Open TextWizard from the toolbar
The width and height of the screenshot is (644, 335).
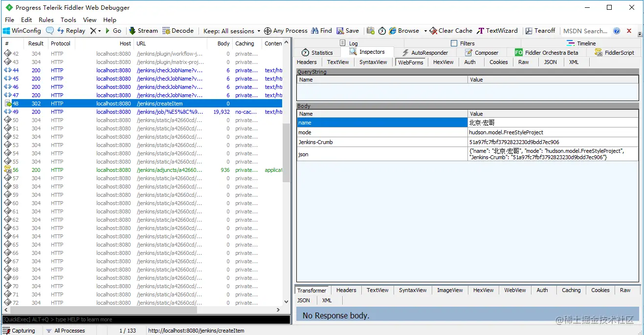tap(497, 30)
